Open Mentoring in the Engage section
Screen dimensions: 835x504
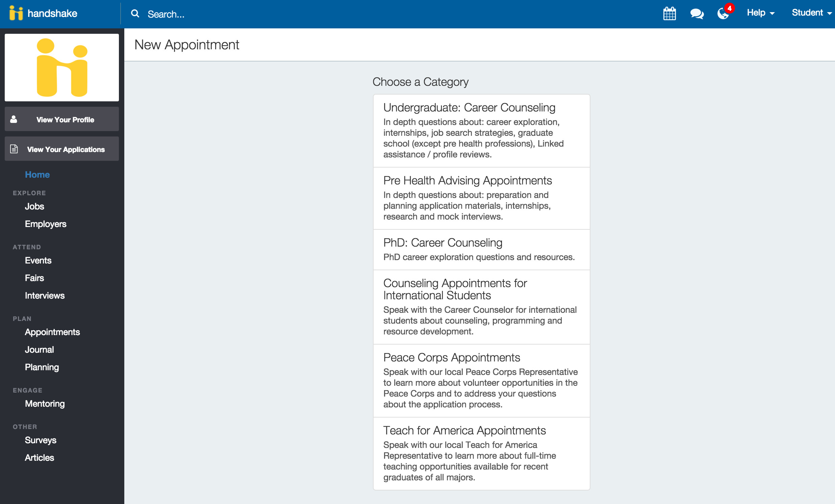(x=45, y=404)
